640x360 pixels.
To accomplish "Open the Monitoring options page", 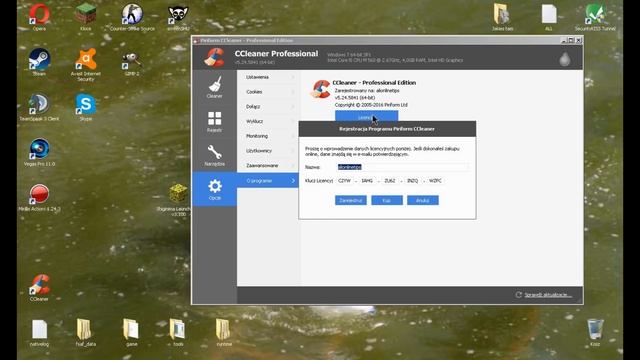I will coord(268,136).
